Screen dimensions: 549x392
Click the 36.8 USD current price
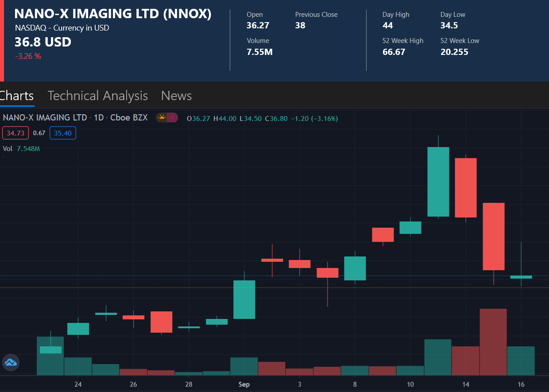point(43,42)
